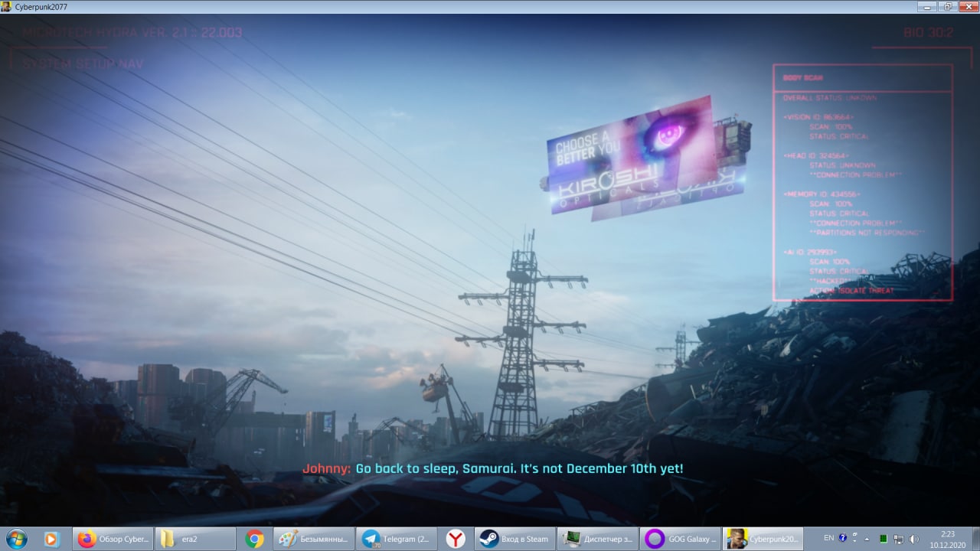The image size is (980, 551).
Task: Switch to GOG Galaxy taskbar window
Action: pyautogui.click(x=679, y=539)
